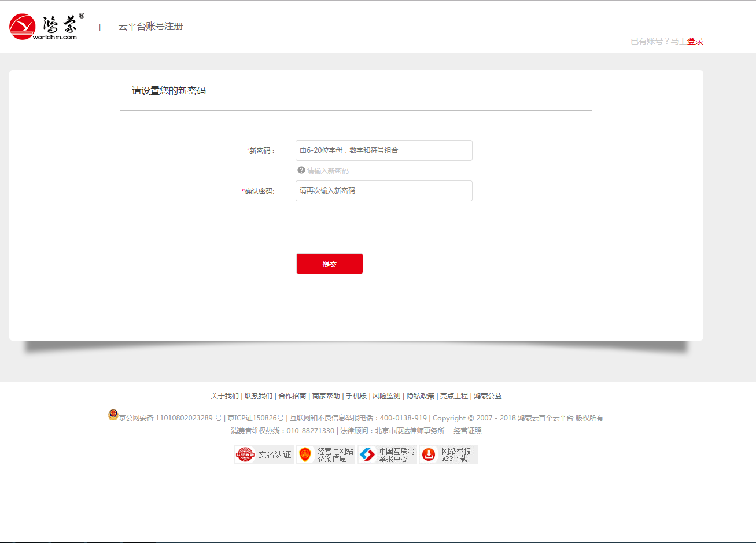Click the 新密码 password input field
This screenshot has width=756, height=543.
383,150
